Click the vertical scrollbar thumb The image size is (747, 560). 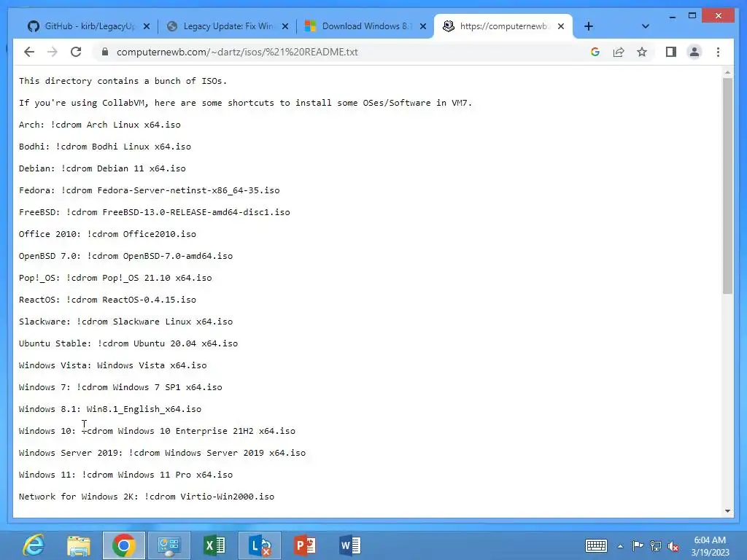(x=727, y=186)
